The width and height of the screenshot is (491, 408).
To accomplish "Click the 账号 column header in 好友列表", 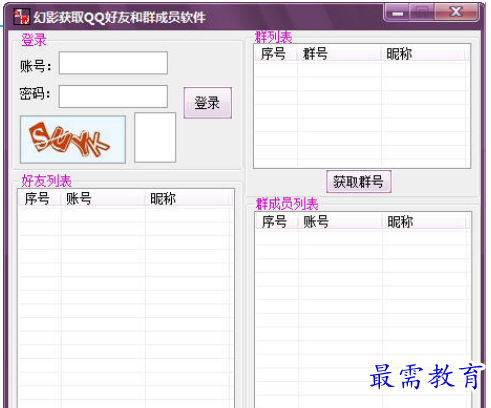I will click(x=103, y=198).
